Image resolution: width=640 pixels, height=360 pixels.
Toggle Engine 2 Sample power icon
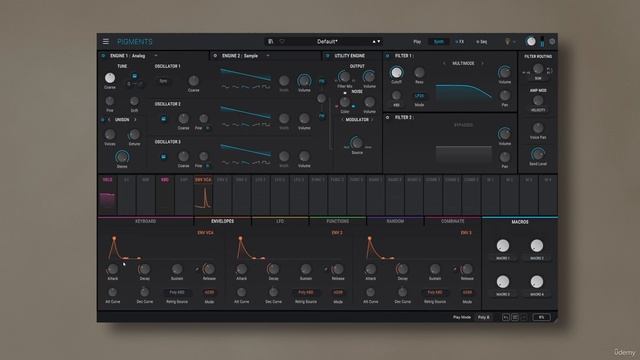point(215,56)
